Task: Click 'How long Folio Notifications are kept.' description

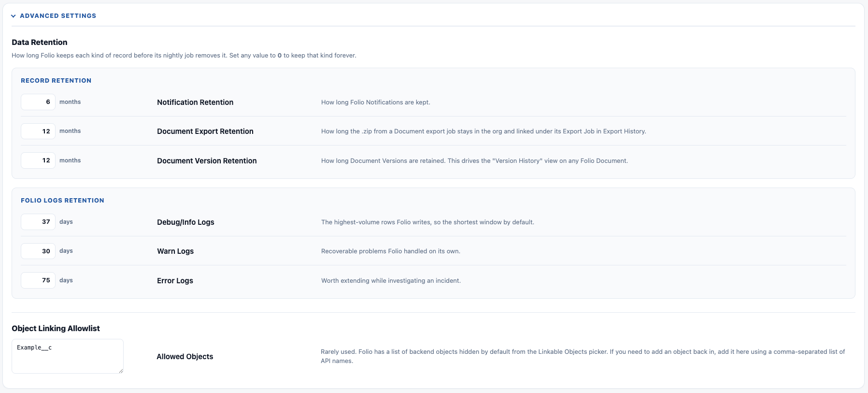Action: pos(376,102)
